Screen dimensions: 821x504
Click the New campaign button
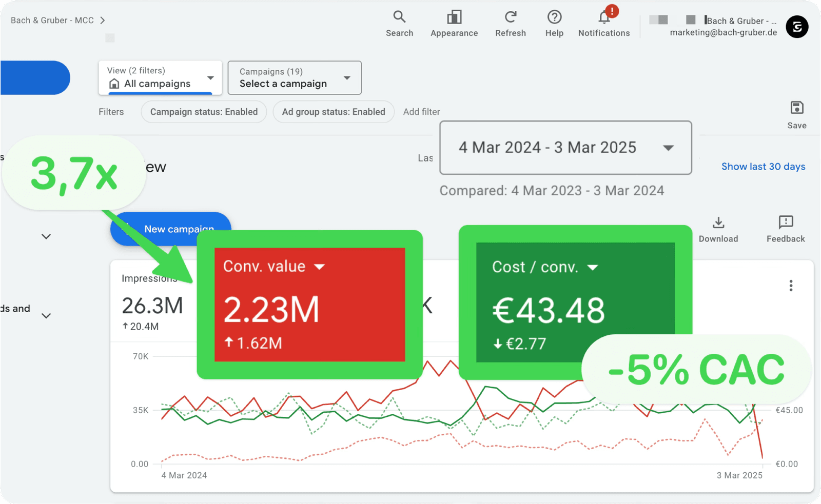[170, 229]
